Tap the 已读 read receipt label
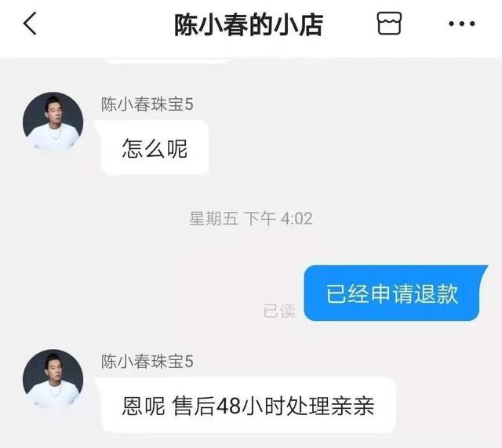Image resolution: width=502 pixels, height=448 pixels. tap(279, 311)
